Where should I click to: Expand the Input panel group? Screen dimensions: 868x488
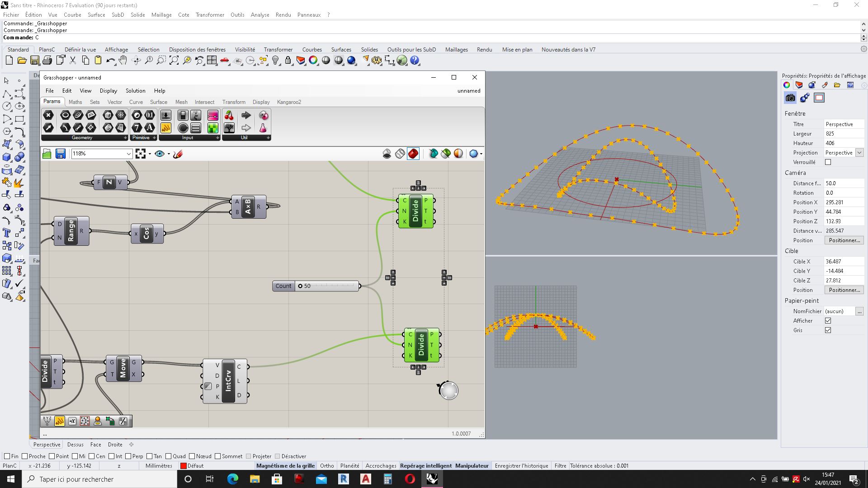click(217, 138)
